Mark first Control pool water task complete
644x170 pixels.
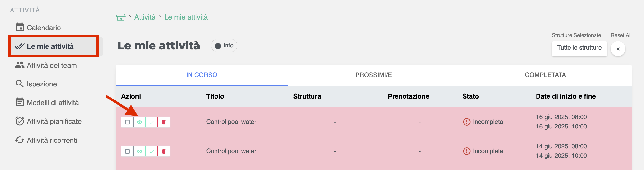pyautogui.click(x=152, y=122)
